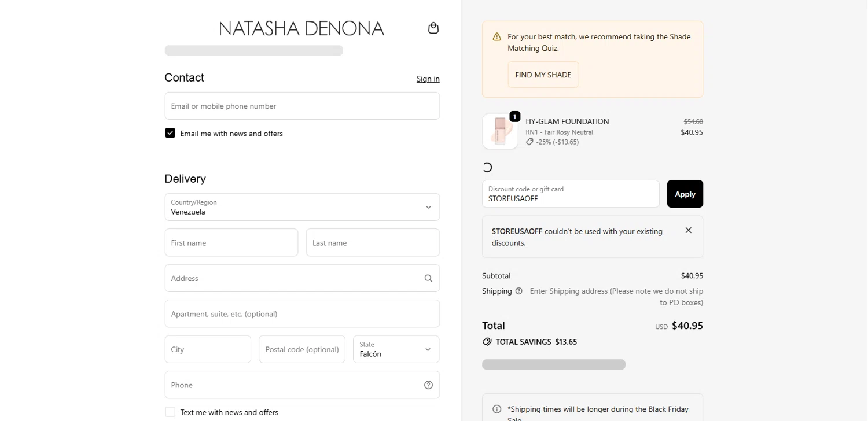Click the FIND MY SHADE button
868x421 pixels.
click(x=543, y=75)
